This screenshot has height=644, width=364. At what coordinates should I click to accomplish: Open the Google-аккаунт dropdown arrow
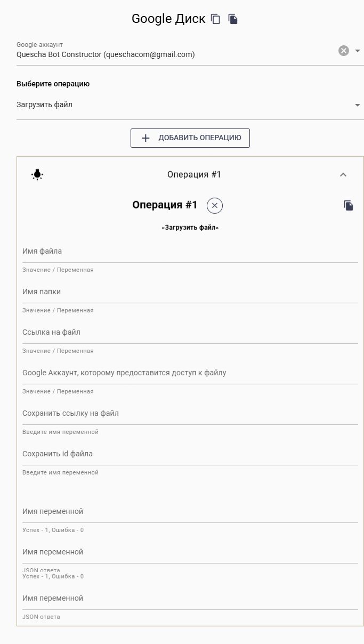tap(358, 51)
